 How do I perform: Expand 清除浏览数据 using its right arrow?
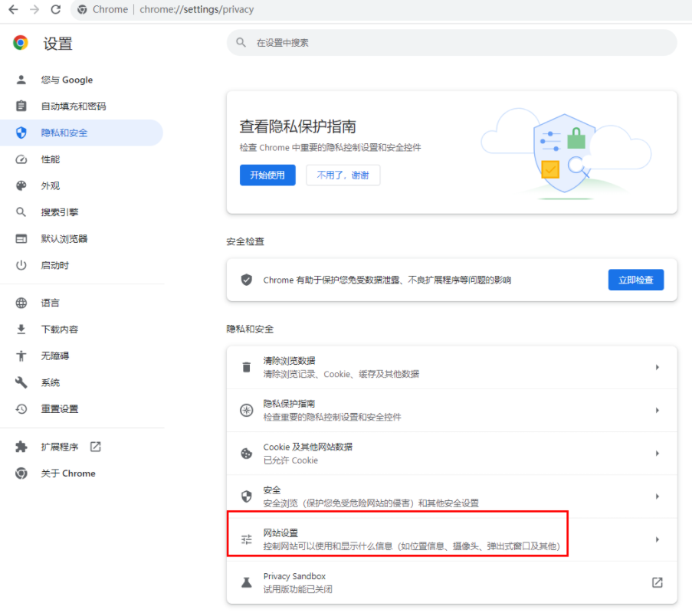coord(658,367)
